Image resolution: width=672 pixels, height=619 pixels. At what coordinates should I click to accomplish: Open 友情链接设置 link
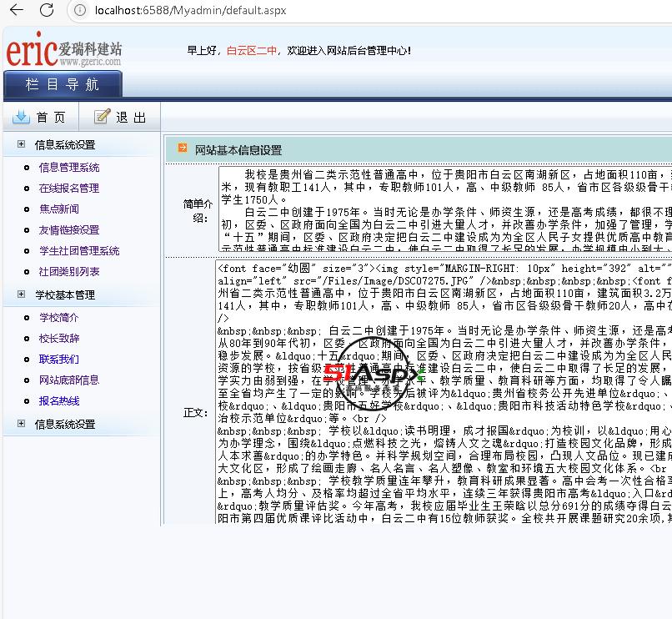pos(69,230)
